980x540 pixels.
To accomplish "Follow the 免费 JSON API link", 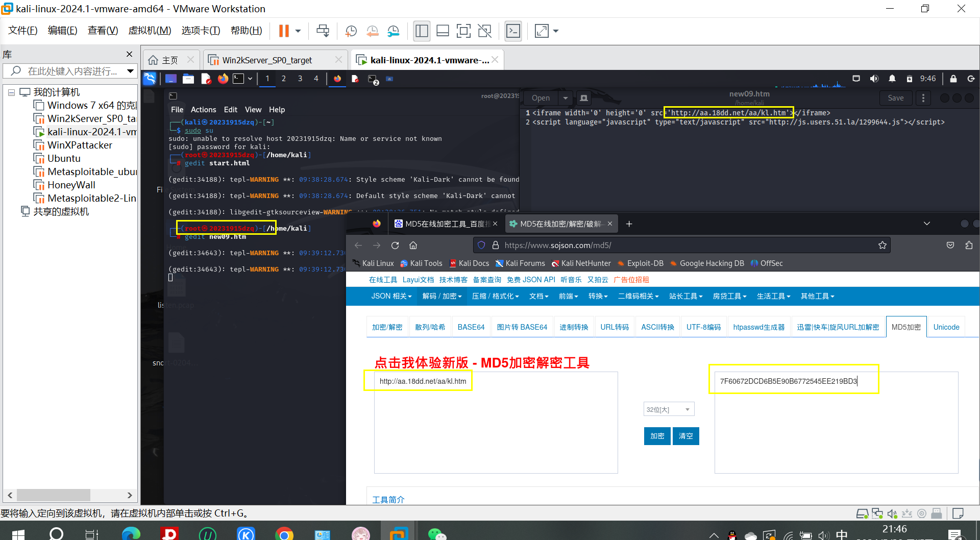I will tap(531, 280).
